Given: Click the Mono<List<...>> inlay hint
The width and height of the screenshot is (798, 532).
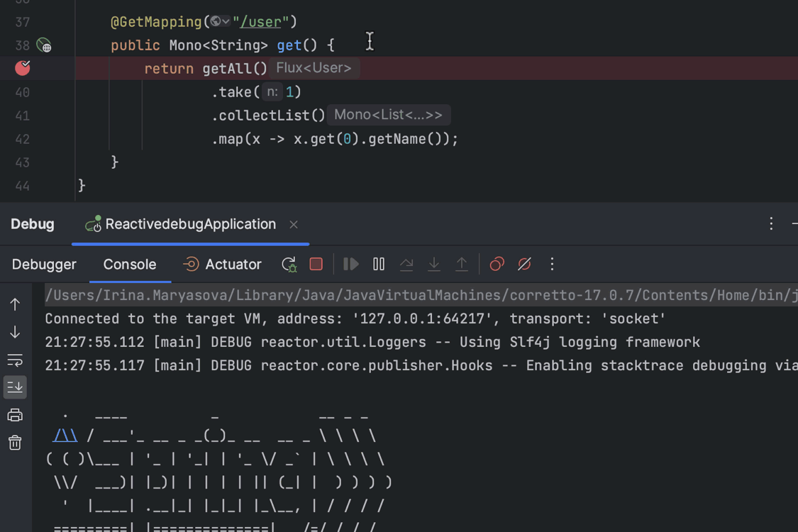Looking at the screenshot, I should [x=388, y=114].
